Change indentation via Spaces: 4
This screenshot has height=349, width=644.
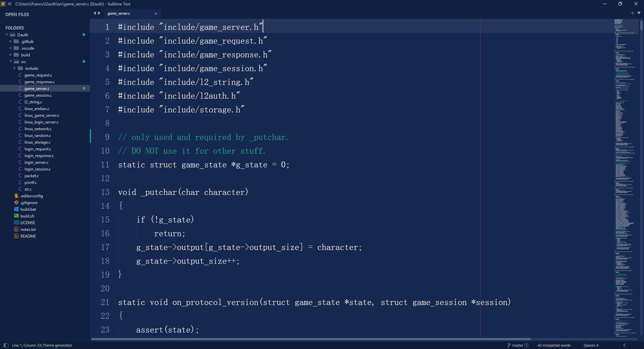(591, 345)
